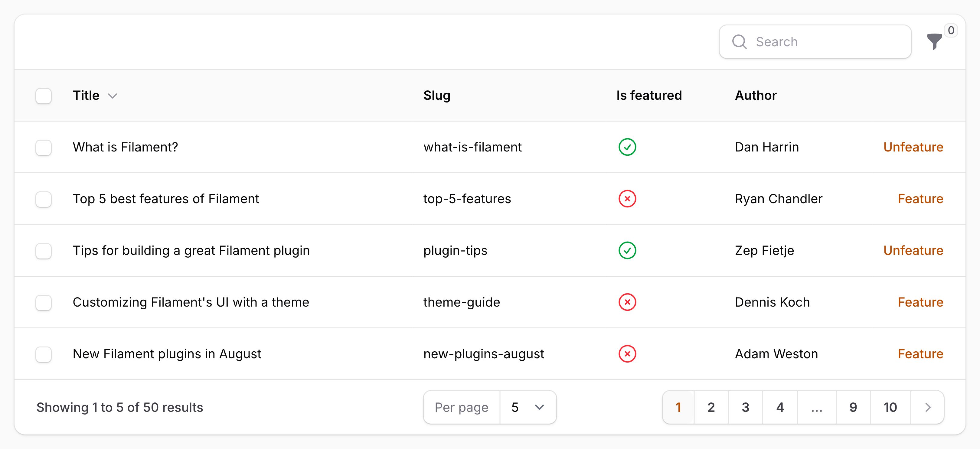Select the "What is Filament?" row checkbox

coord(43,148)
